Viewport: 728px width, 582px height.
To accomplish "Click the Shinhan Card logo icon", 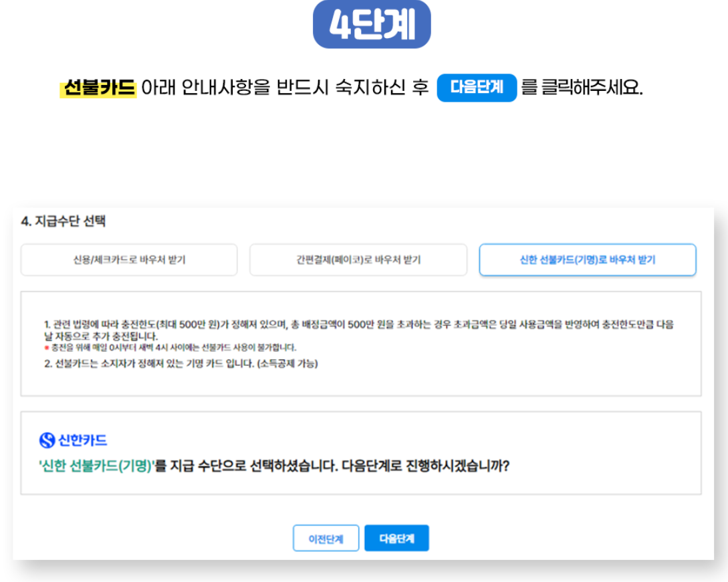I will (x=47, y=440).
